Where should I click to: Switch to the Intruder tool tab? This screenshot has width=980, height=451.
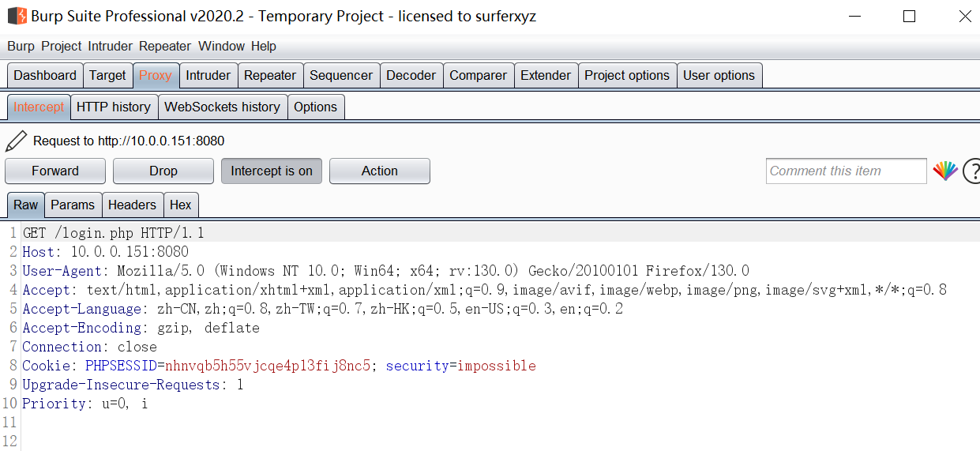(x=208, y=76)
